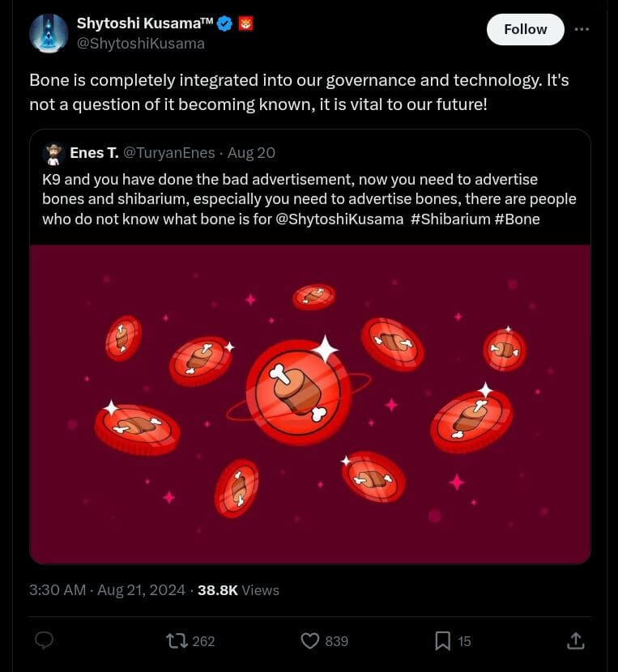Like the tweet with the heart icon

coord(309,640)
